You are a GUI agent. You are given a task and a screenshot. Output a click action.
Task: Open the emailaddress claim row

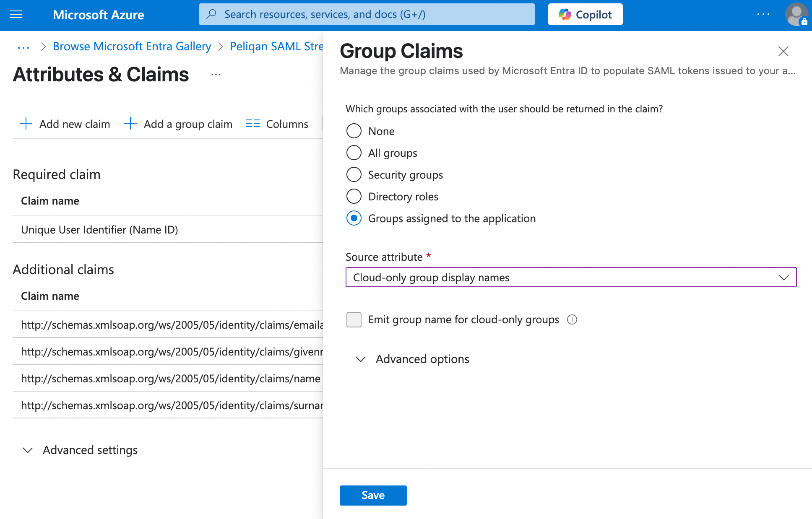coord(168,324)
